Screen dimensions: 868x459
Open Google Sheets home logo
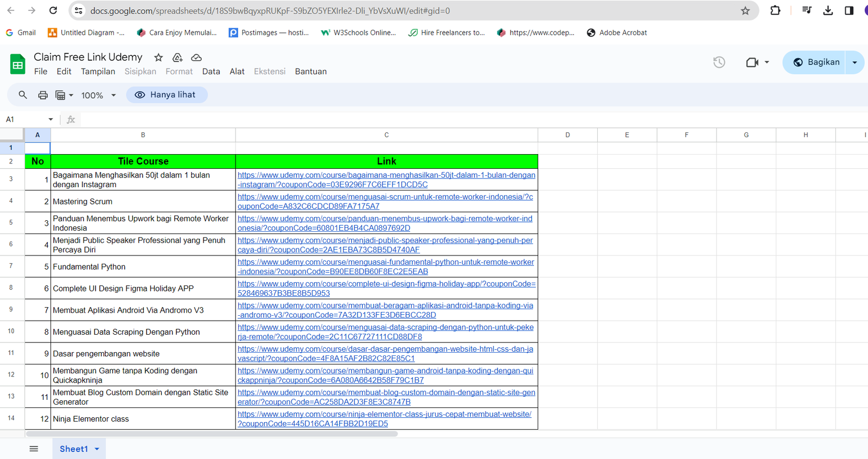18,64
